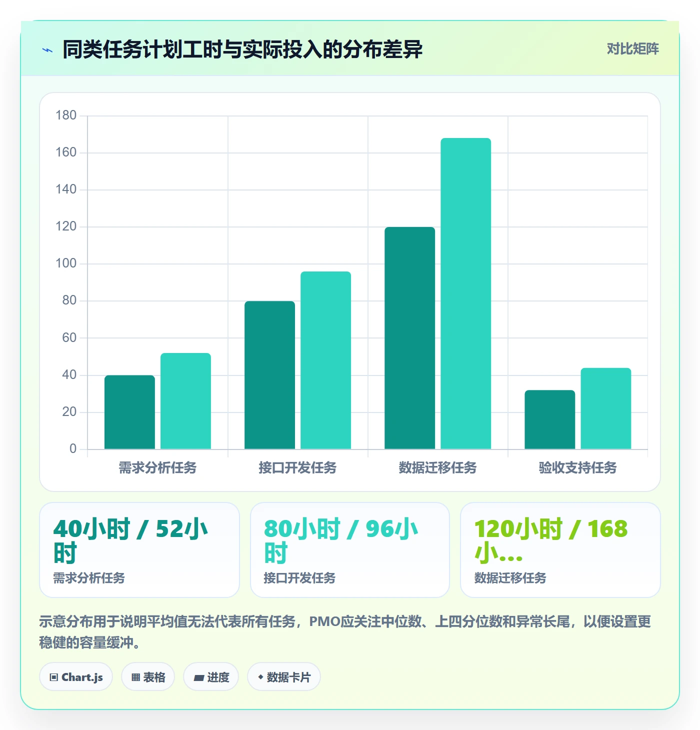
Task: Click the light actual bar for 接口开发任务
Action: [x=325, y=360]
